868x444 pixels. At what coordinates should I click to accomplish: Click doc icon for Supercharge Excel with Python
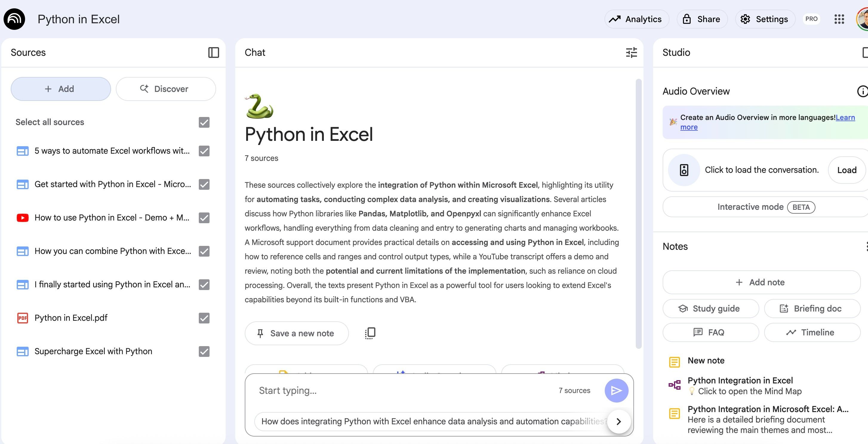[x=23, y=351]
